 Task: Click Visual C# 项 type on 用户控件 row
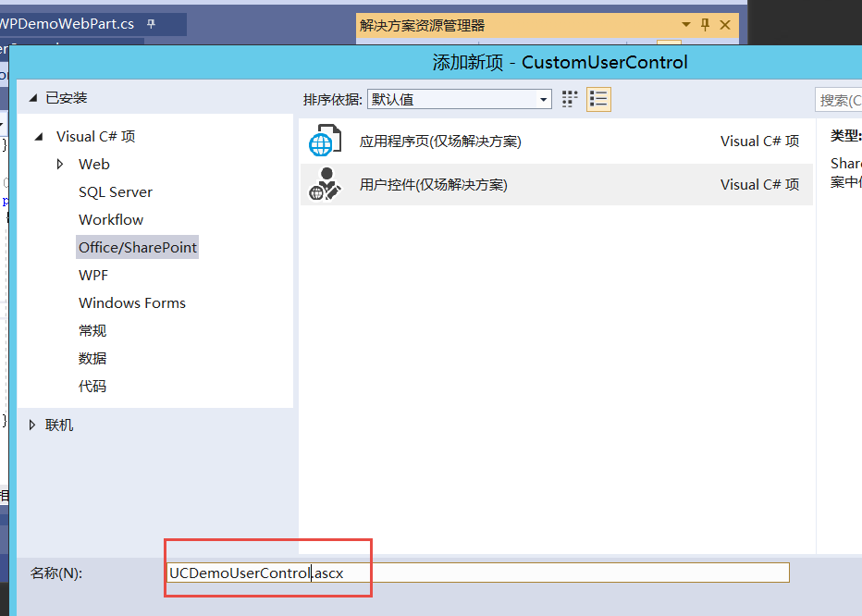[x=759, y=184]
